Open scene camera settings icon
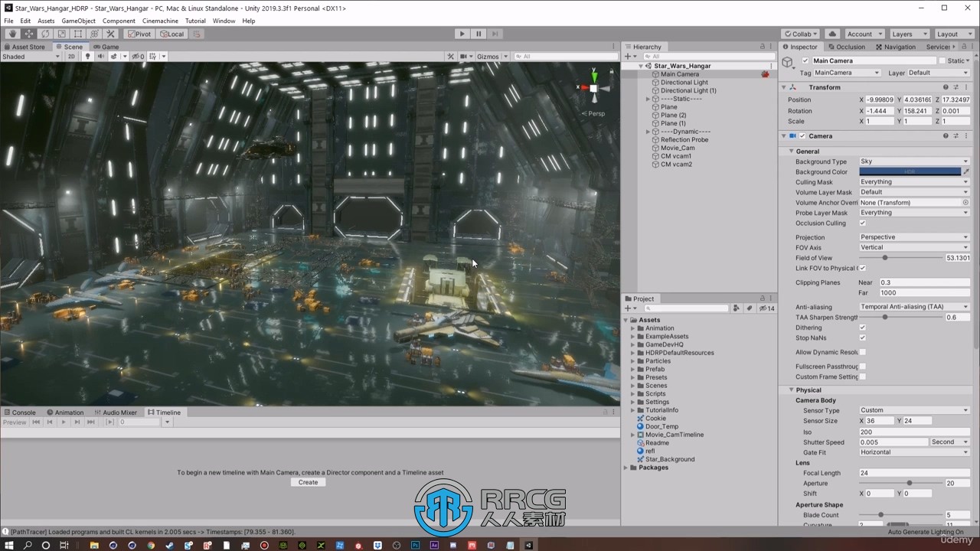The width and height of the screenshot is (980, 551). 465,57
